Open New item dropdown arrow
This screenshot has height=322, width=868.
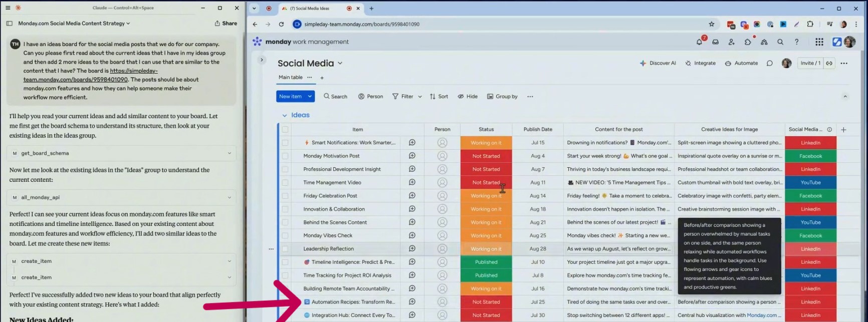coord(310,96)
